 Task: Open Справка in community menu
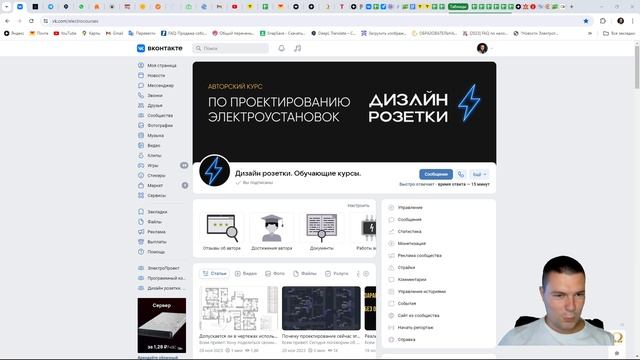coord(406,340)
